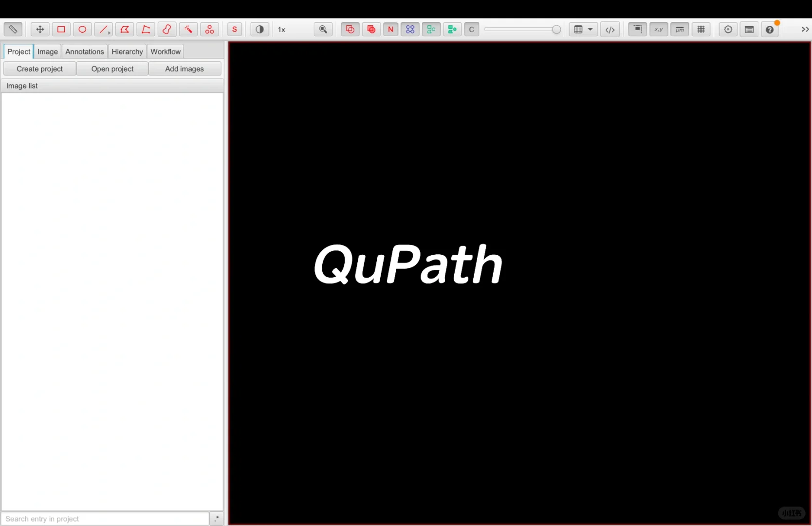Toggle the counting grid overlay
This screenshot has width=812, height=526.
coord(701,30)
